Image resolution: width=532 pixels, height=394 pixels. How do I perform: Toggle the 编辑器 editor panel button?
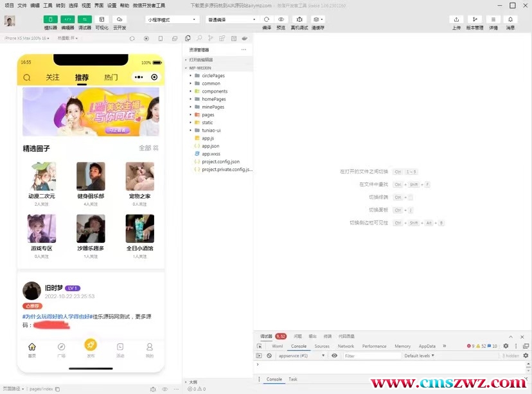[67, 19]
